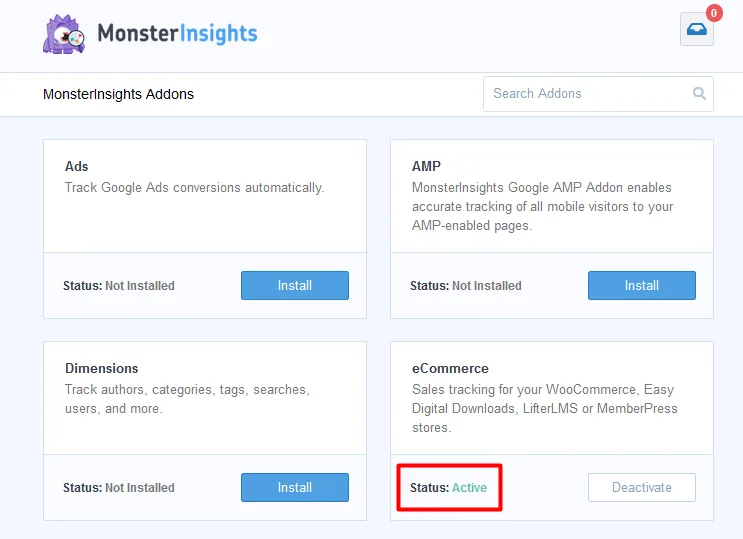Click the red notification count badge
This screenshot has width=743, height=539.
[713, 13]
